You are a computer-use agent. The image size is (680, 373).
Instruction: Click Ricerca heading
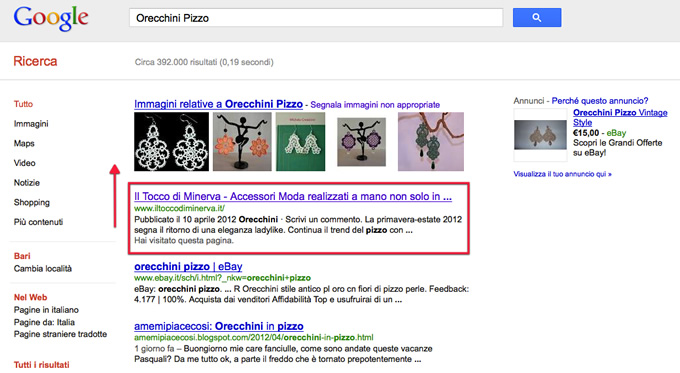[x=35, y=61]
